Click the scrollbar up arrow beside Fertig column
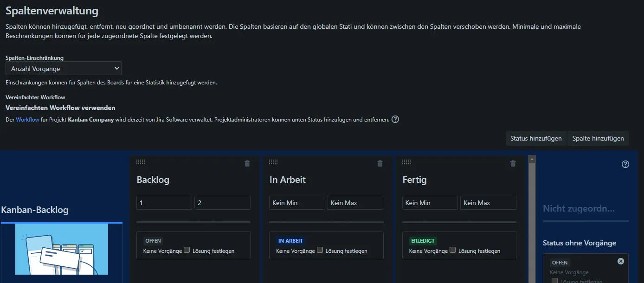 tap(532, 159)
